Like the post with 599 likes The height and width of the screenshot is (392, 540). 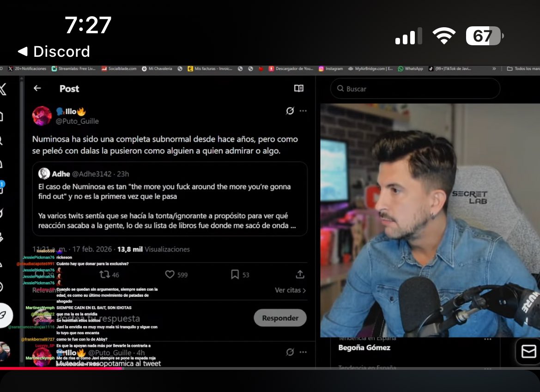[x=176, y=275]
